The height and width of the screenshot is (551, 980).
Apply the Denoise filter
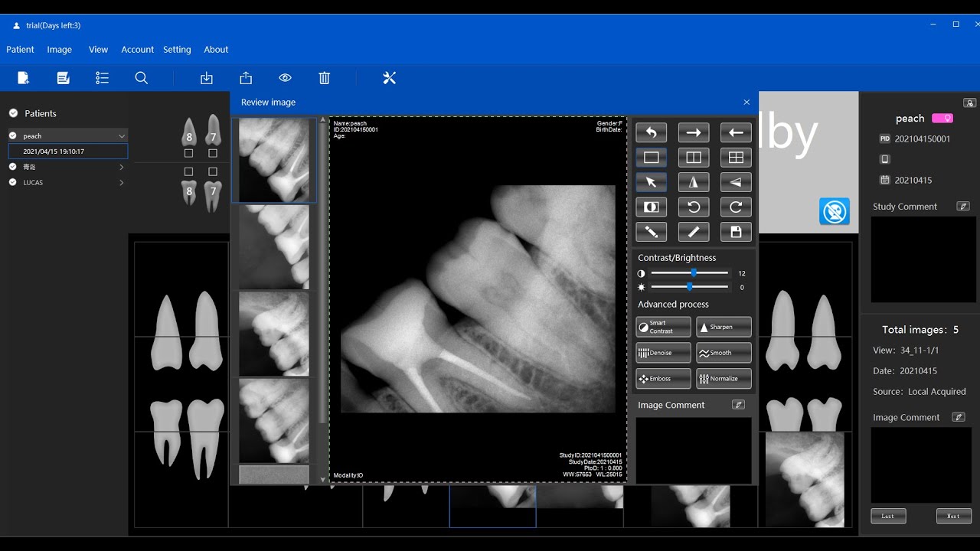click(663, 353)
